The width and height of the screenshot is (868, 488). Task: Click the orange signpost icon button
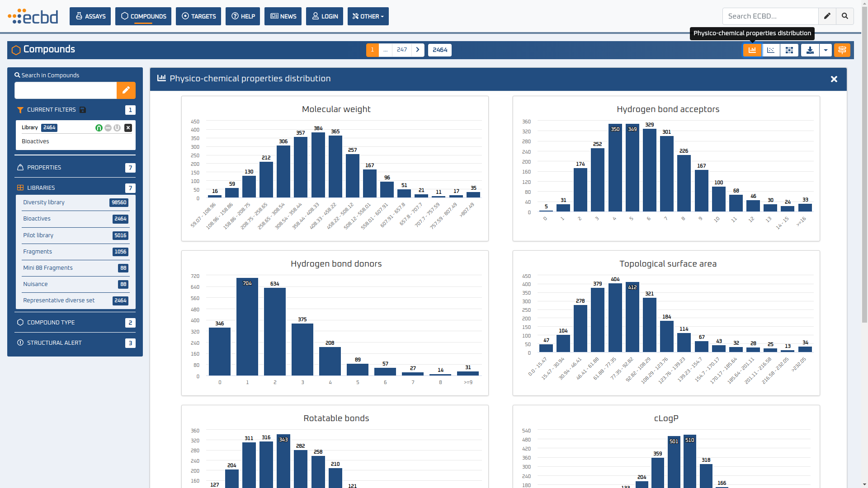pos(842,50)
